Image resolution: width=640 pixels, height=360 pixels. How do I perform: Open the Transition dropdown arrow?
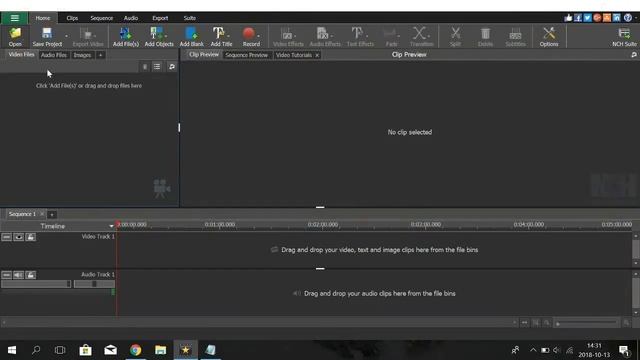[x=429, y=36]
